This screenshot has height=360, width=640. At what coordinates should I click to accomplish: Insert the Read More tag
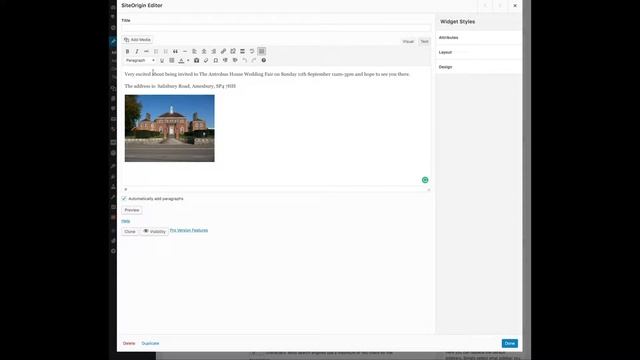click(x=242, y=51)
